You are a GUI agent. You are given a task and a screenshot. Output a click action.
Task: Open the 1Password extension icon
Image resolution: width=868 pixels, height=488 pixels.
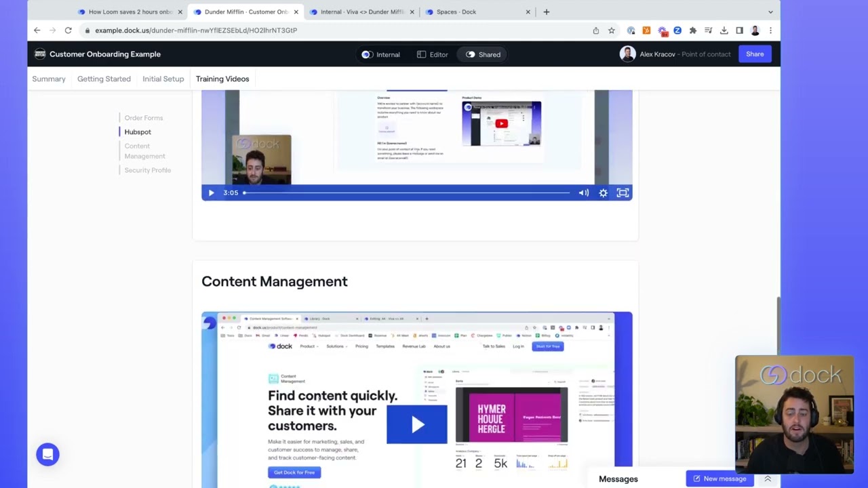(x=631, y=30)
